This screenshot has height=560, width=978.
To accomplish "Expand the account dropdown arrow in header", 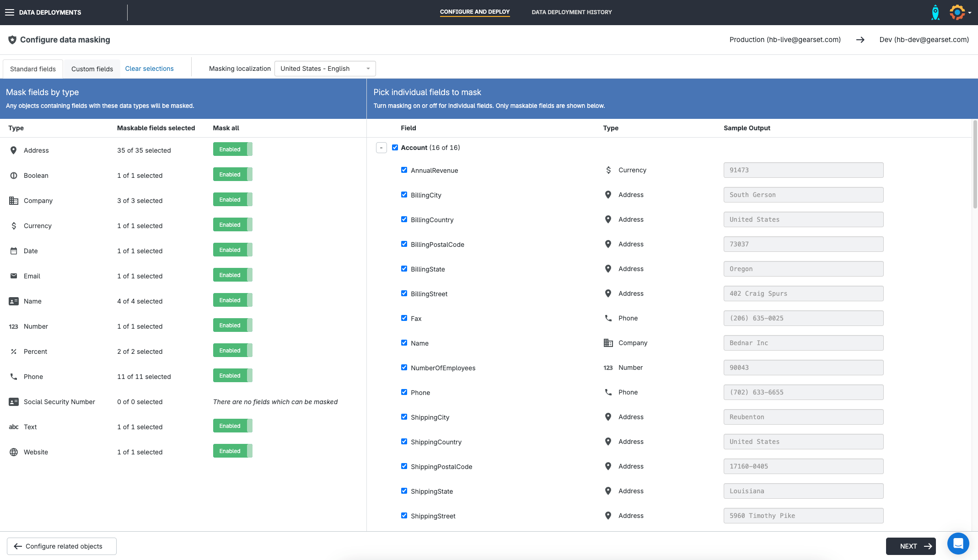I will click(970, 13).
